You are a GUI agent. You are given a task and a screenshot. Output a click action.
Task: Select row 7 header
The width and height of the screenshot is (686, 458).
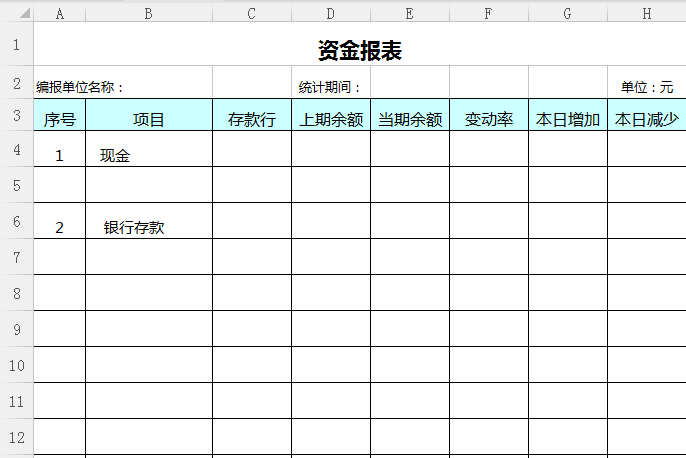(x=16, y=257)
